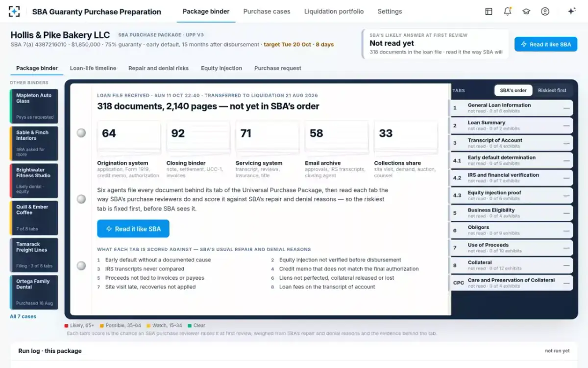The width and height of the screenshot is (588, 368).
Task: Open tab 4.2 IRS and financial verification
Action: [512, 178]
